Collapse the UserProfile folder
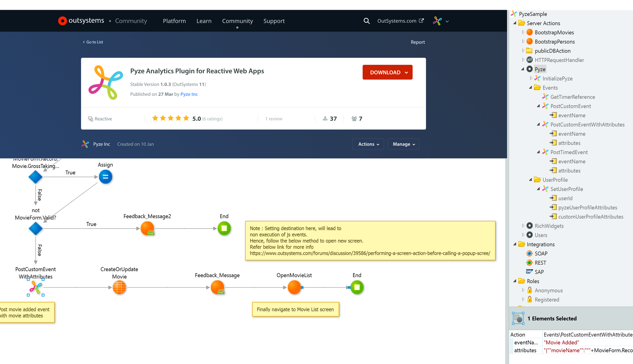The width and height of the screenshot is (633, 364). pos(531,180)
